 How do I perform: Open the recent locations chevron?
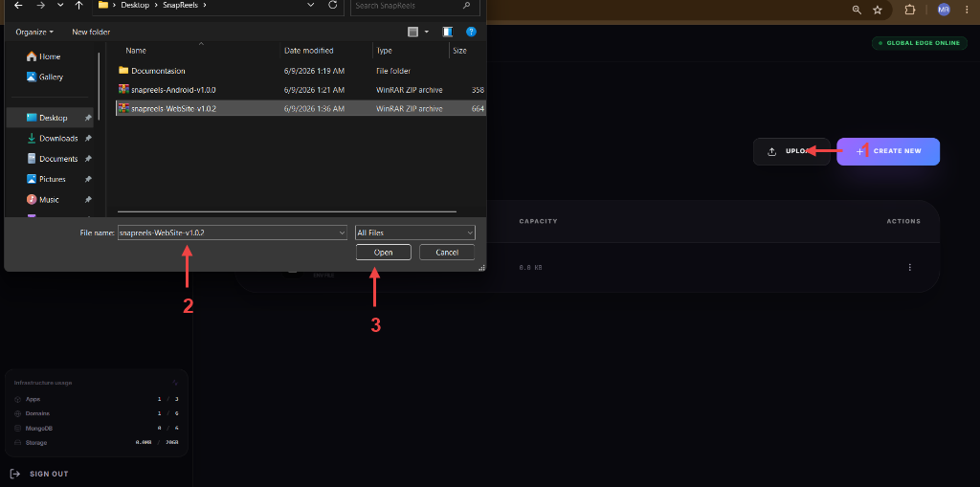tap(59, 6)
